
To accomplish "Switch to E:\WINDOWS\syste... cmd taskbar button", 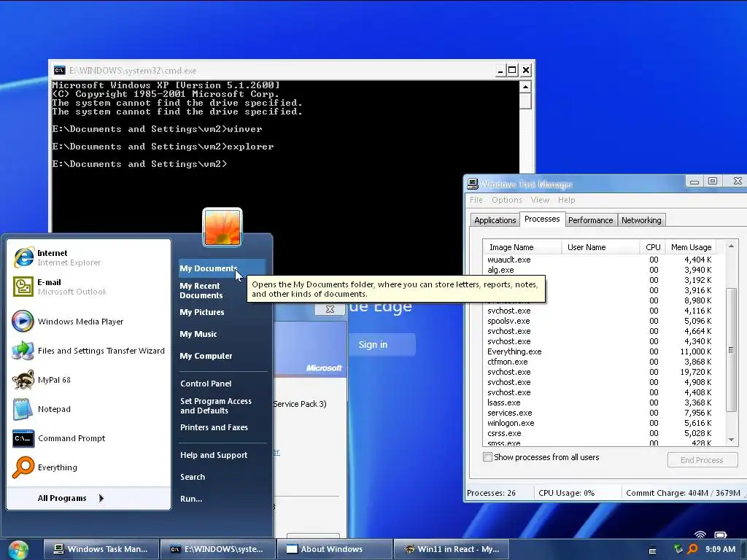I will coord(217,549).
